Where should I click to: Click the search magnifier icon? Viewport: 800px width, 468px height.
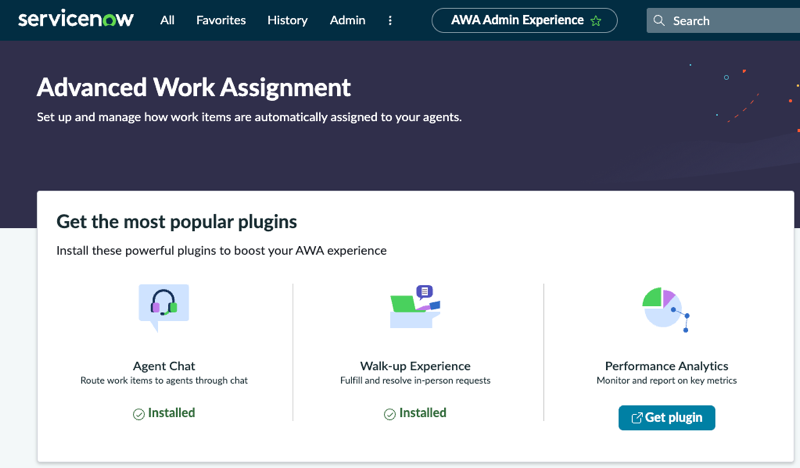point(659,20)
